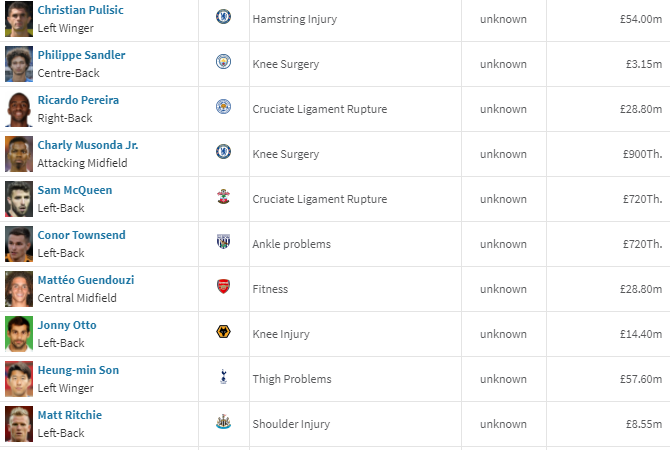The width and height of the screenshot is (670, 450).
Task: Click the Manchester City crest beside Philippe Sandler
Action: [x=223, y=62]
